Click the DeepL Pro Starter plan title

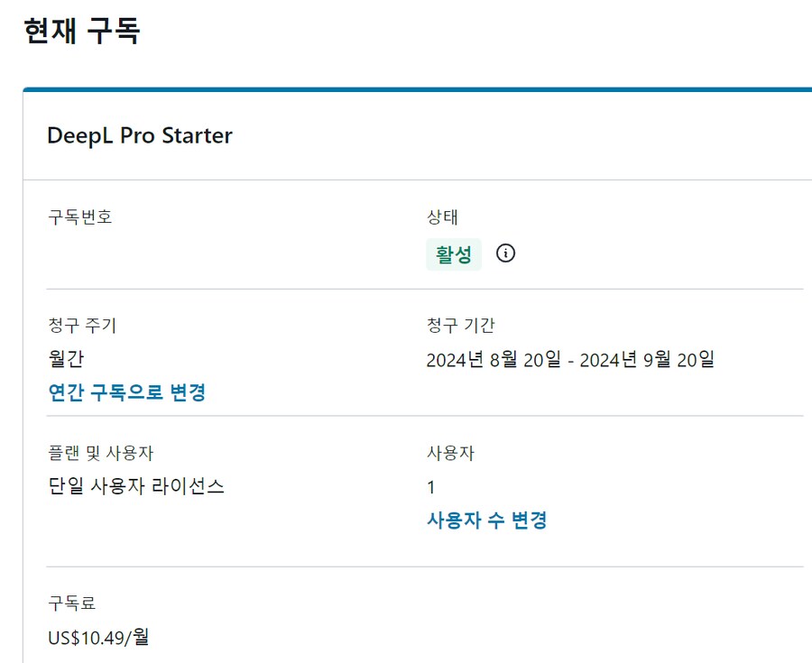[140, 135]
